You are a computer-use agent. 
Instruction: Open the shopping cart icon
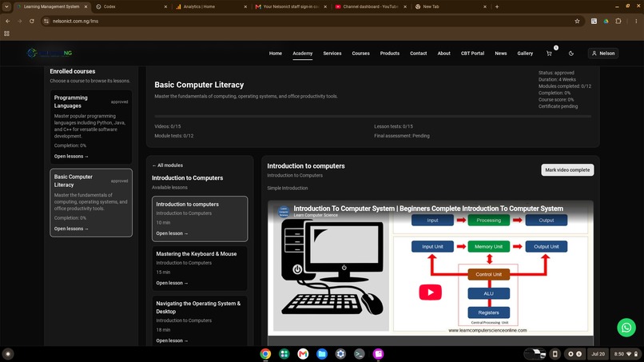[549, 54]
